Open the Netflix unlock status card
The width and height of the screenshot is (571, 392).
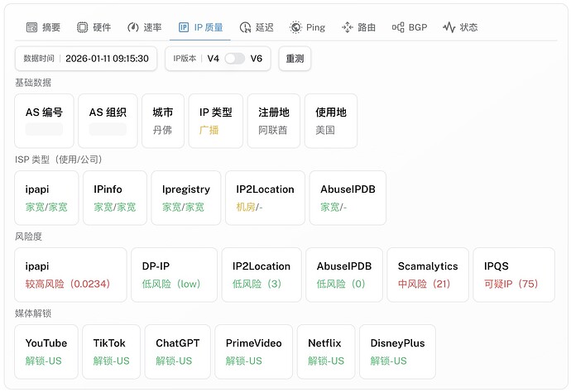tap(326, 351)
